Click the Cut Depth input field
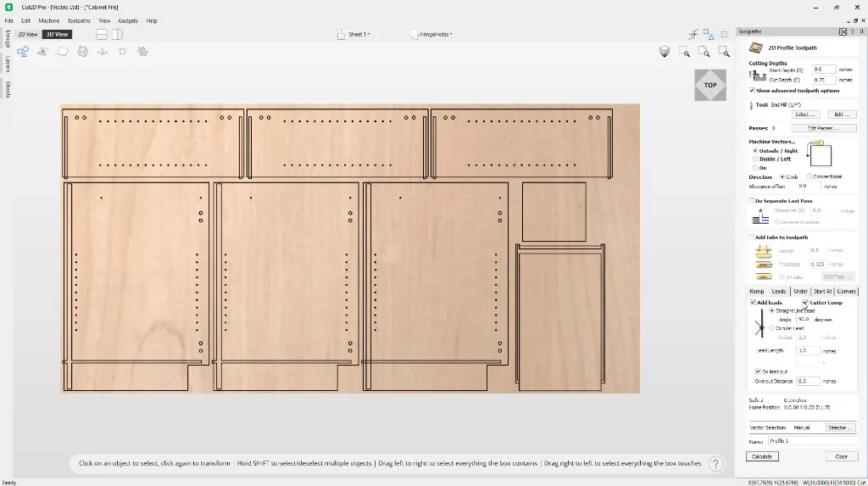This screenshot has height=486, width=868. coord(824,80)
